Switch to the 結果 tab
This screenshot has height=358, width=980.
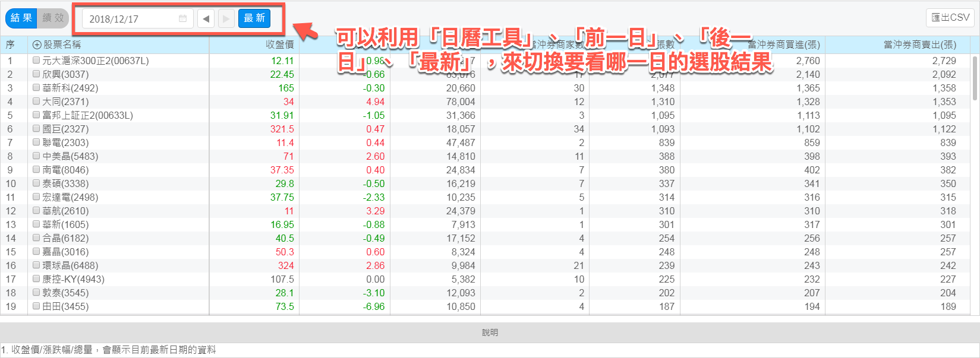pyautogui.click(x=21, y=18)
